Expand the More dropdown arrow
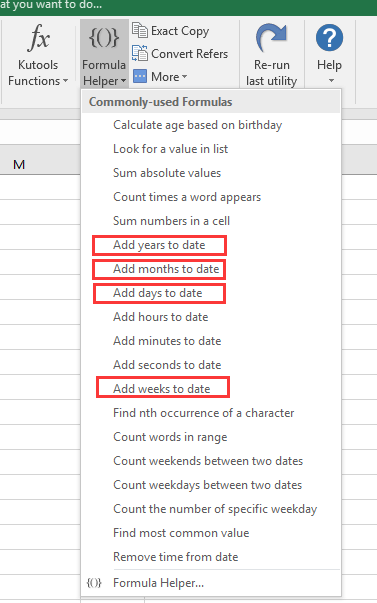The width and height of the screenshot is (377, 603). tap(185, 77)
